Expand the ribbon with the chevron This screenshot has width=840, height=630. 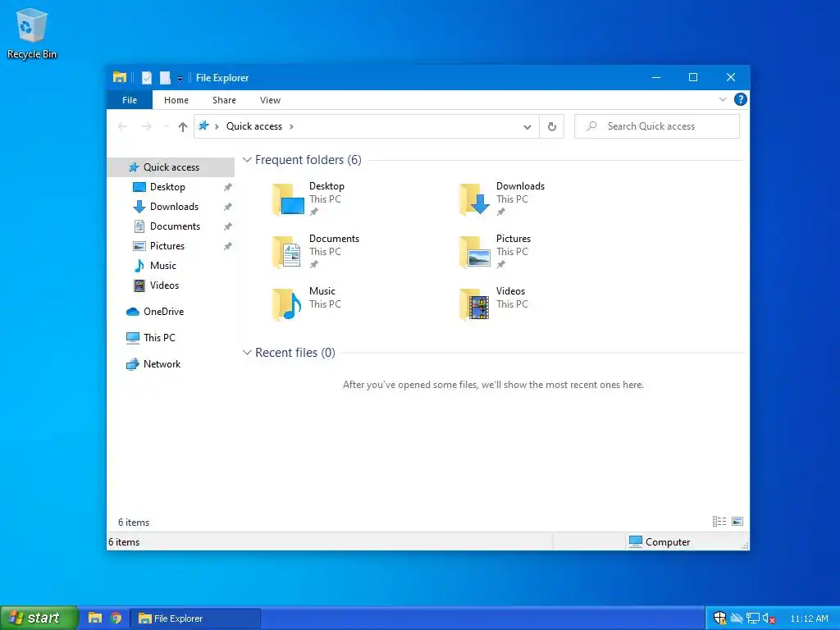click(722, 99)
